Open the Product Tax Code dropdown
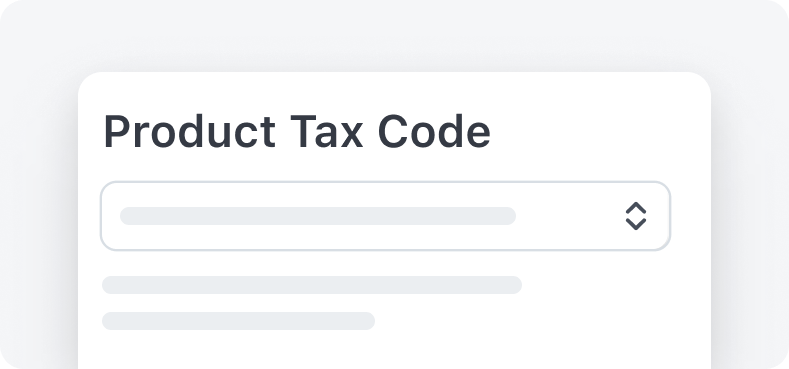Image resolution: width=789 pixels, height=369 pixels. point(385,216)
